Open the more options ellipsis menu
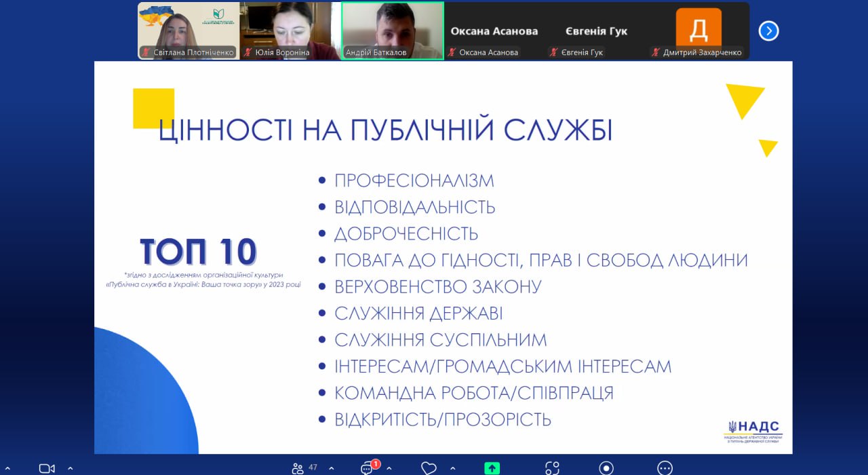This screenshot has height=475, width=868. [665, 468]
